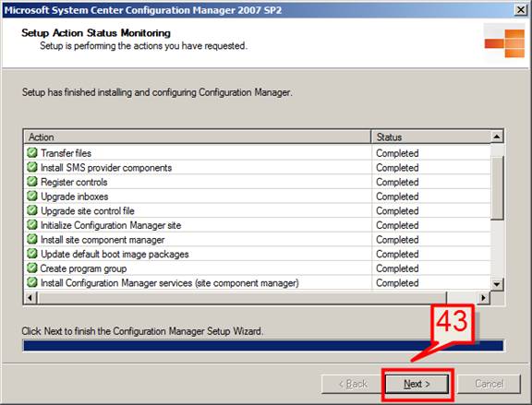Click the scroll right arrow below the list
This screenshot has height=405, width=532.
coord(483,298)
